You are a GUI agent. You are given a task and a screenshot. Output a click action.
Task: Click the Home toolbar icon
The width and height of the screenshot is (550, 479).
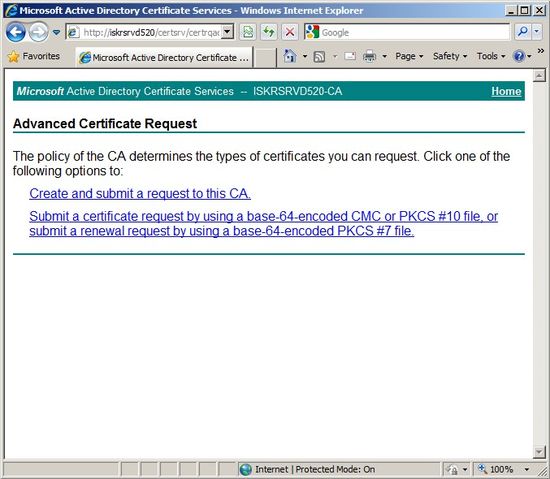pyautogui.click(x=289, y=56)
